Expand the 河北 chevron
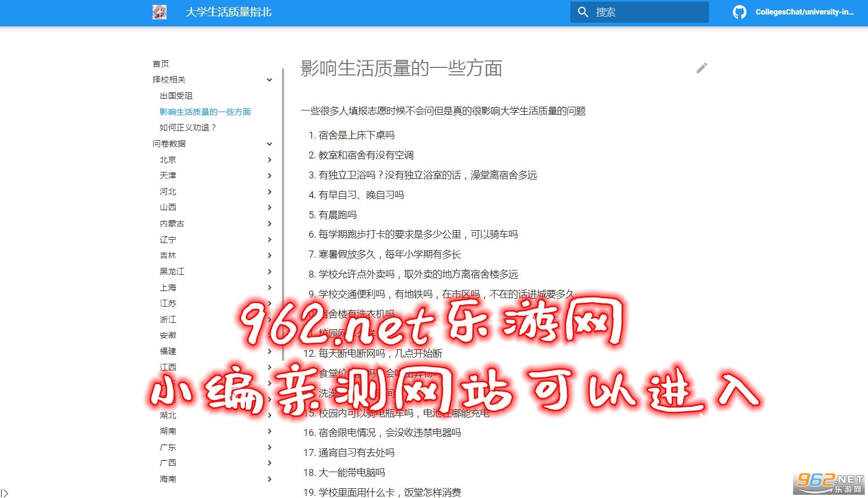This screenshot has width=868, height=498. click(270, 192)
